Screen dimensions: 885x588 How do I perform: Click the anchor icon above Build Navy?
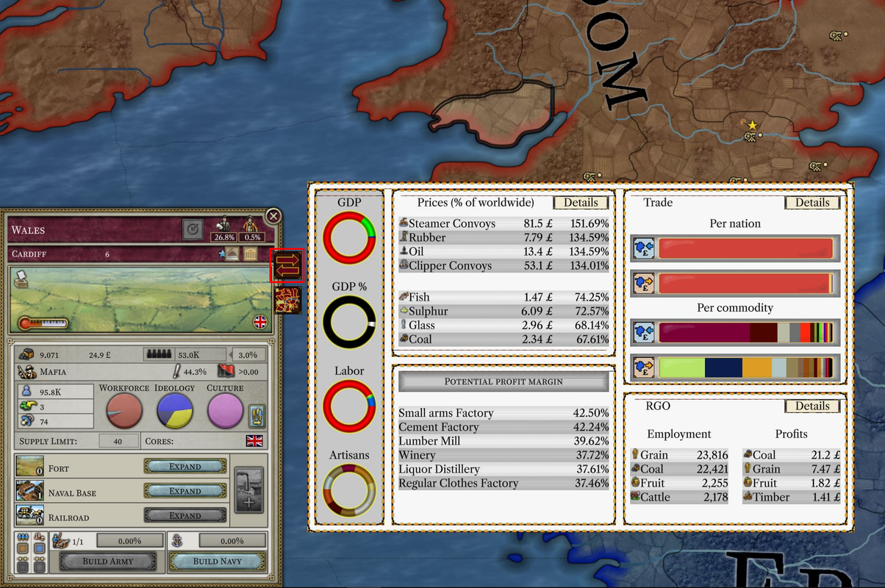[x=176, y=540]
